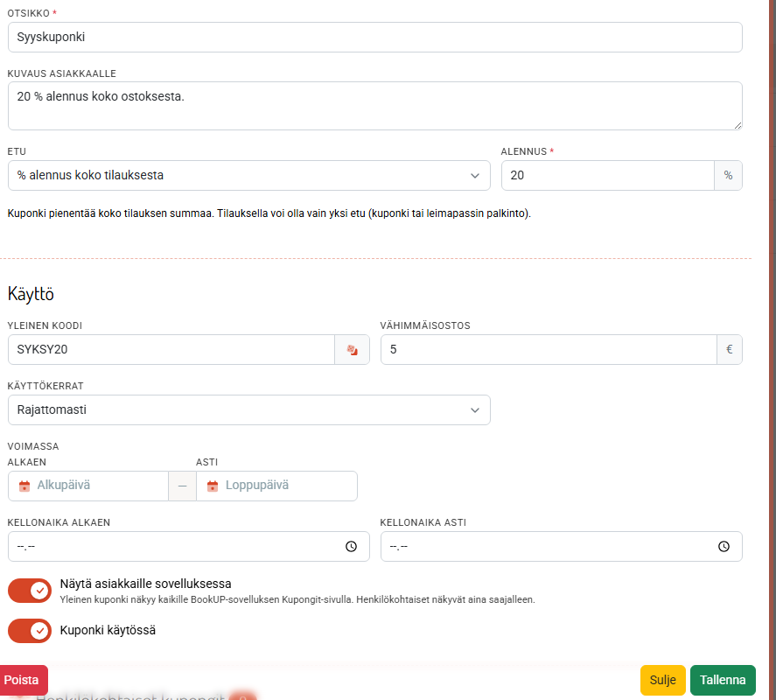Open the end date calendar icon
776x700 pixels.
[213, 486]
